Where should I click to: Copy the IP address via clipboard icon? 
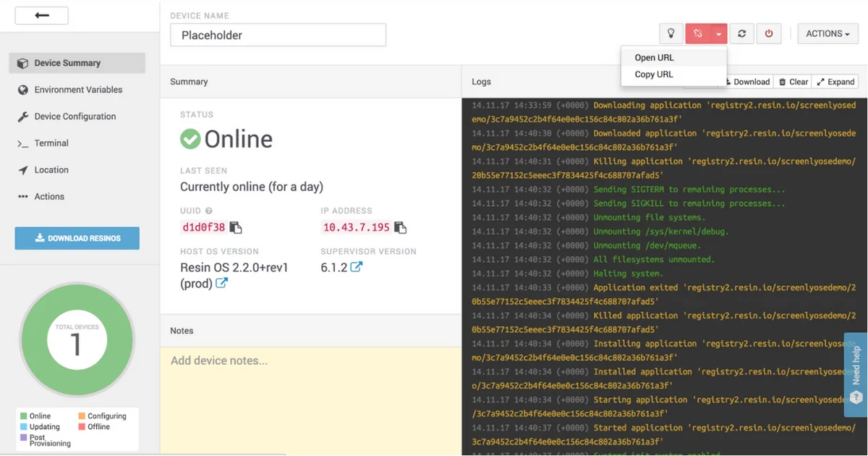click(400, 227)
